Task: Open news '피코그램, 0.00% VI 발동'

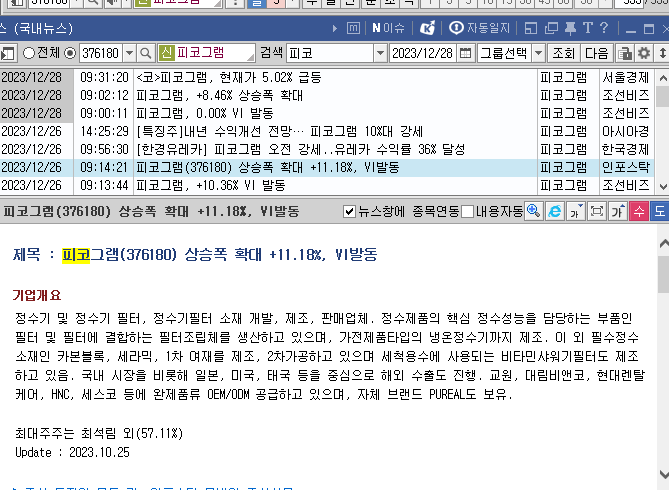Action: click(x=205, y=114)
